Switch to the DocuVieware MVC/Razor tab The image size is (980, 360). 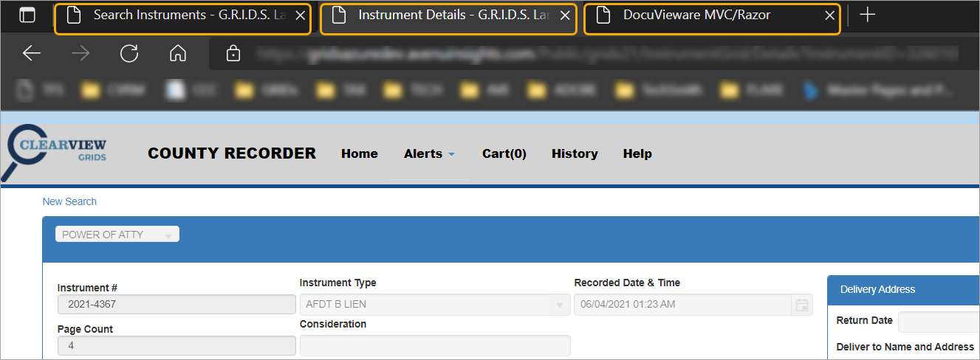[698, 15]
